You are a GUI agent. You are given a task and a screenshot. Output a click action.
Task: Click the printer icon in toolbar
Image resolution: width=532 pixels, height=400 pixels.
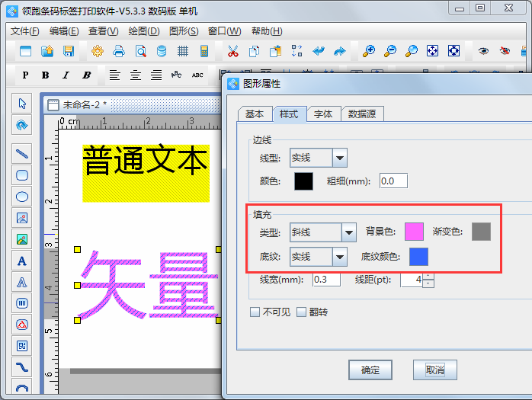tap(119, 52)
